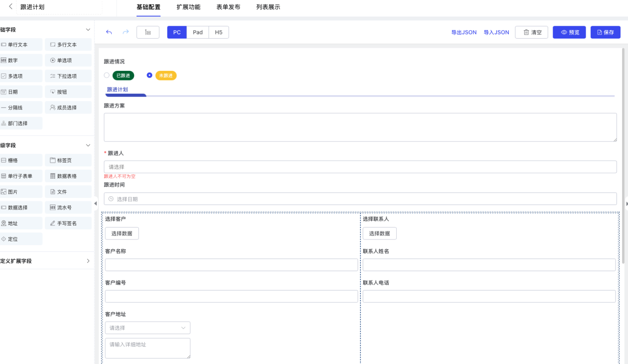Click the 导出JSON link

click(x=464, y=32)
